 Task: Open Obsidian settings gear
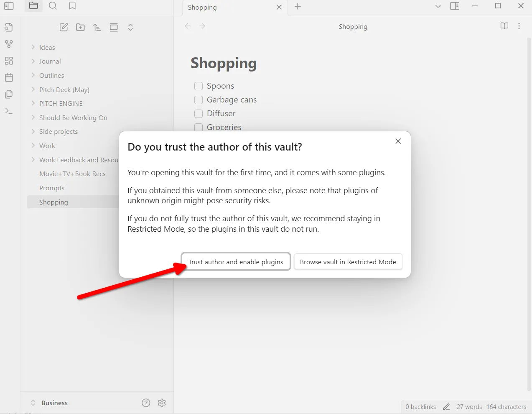click(x=162, y=403)
